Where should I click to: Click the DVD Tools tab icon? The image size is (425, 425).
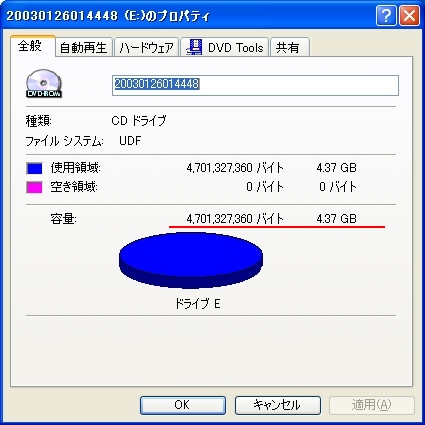(x=194, y=47)
